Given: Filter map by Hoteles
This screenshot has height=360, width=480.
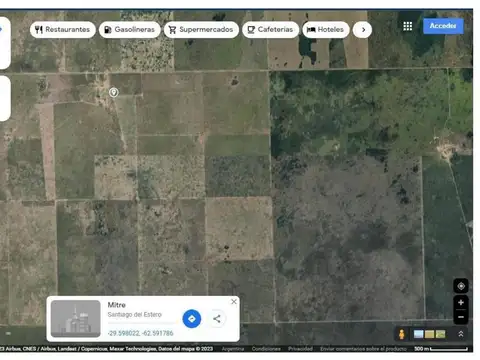Looking at the screenshot, I should [x=326, y=30].
